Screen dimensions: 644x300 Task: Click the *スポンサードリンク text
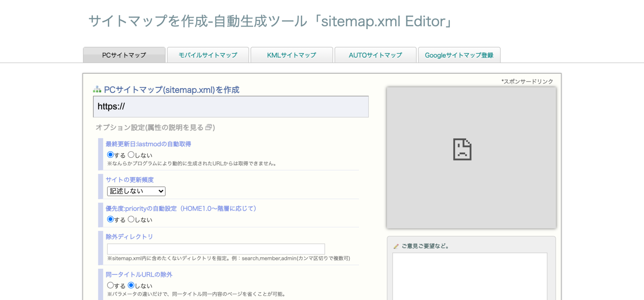(x=527, y=81)
